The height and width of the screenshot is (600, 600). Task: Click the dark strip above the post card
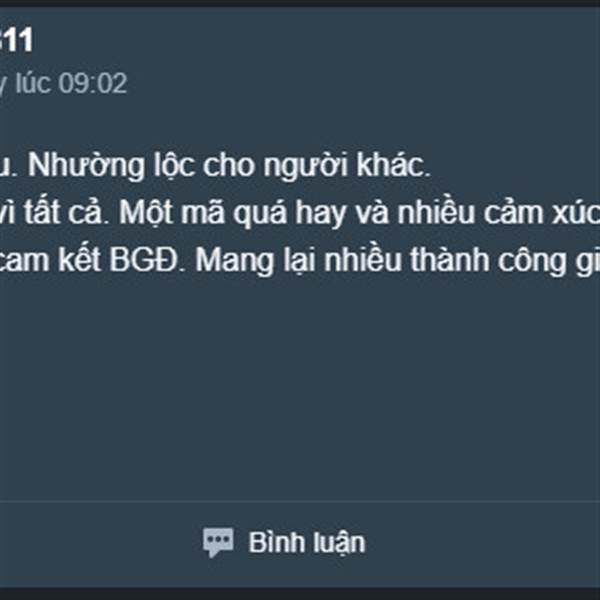coord(300,3)
